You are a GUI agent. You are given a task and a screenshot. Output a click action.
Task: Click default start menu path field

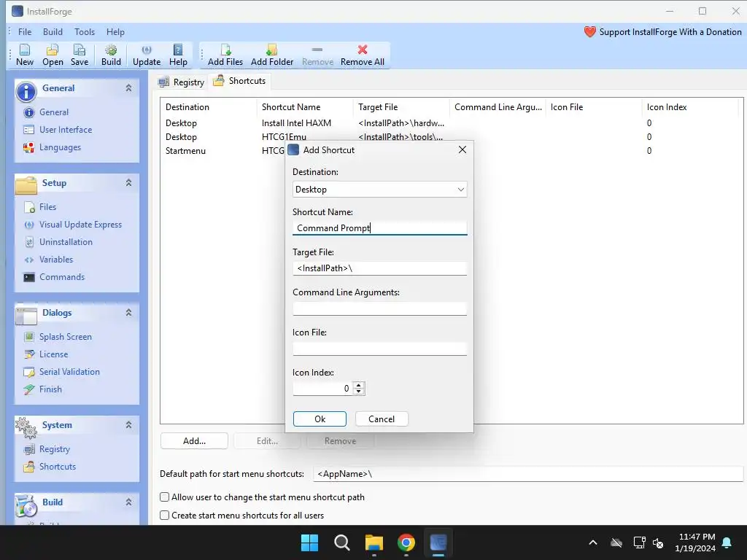pyautogui.click(x=528, y=474)
